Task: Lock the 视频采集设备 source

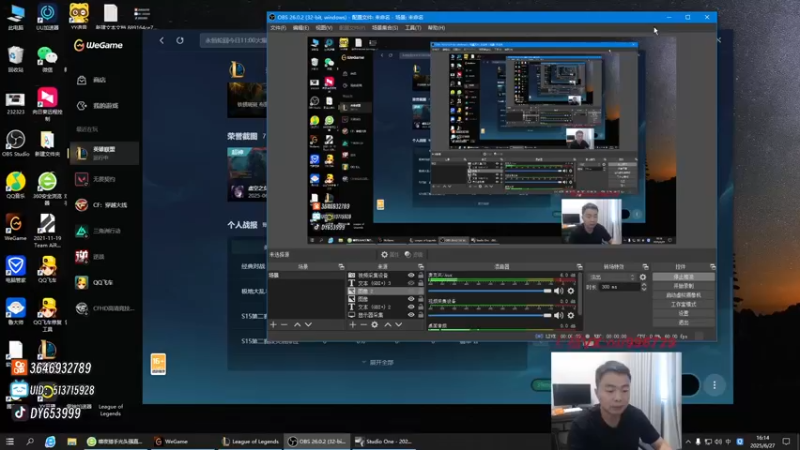Action: (421, 275)
